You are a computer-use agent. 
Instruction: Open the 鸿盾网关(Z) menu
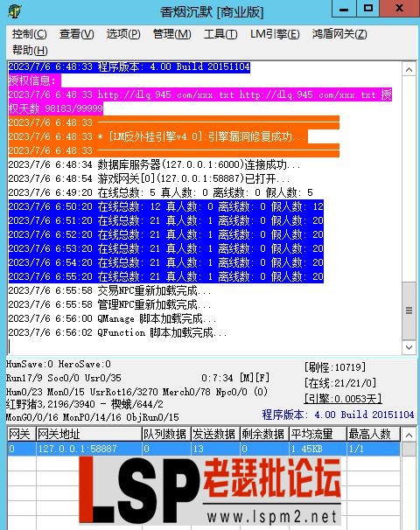coord(339,34)
